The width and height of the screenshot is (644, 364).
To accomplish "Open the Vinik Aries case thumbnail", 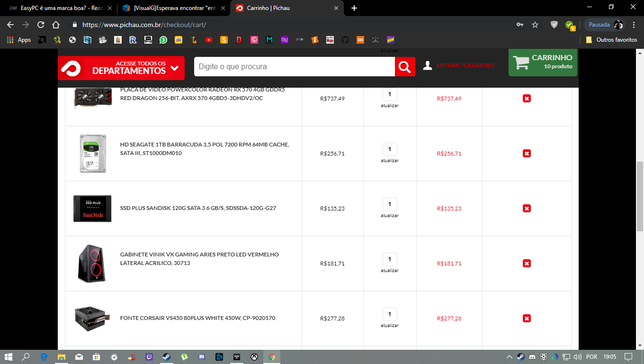I will (x=92, y=264).
